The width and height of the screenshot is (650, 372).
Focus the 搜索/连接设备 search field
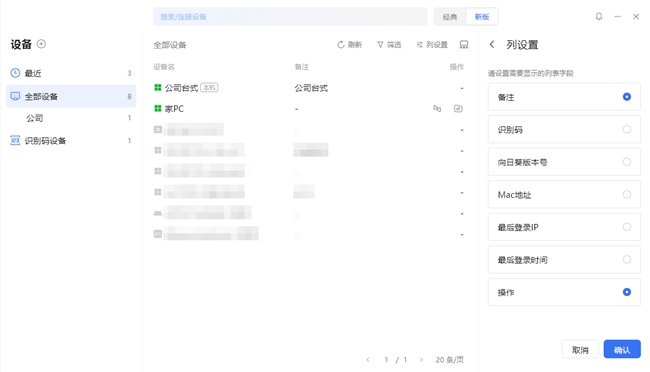pos(290,17)
